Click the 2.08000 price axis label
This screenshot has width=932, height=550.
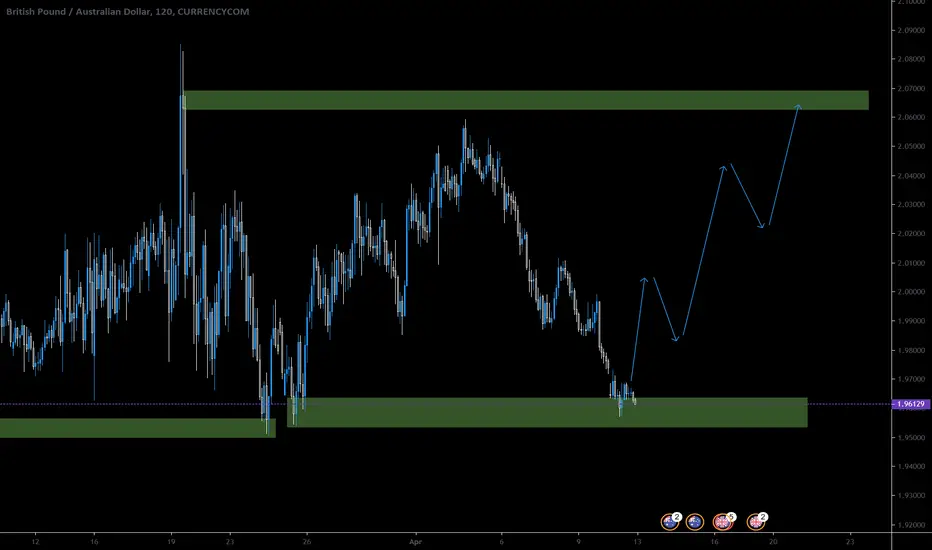(912, 59)
